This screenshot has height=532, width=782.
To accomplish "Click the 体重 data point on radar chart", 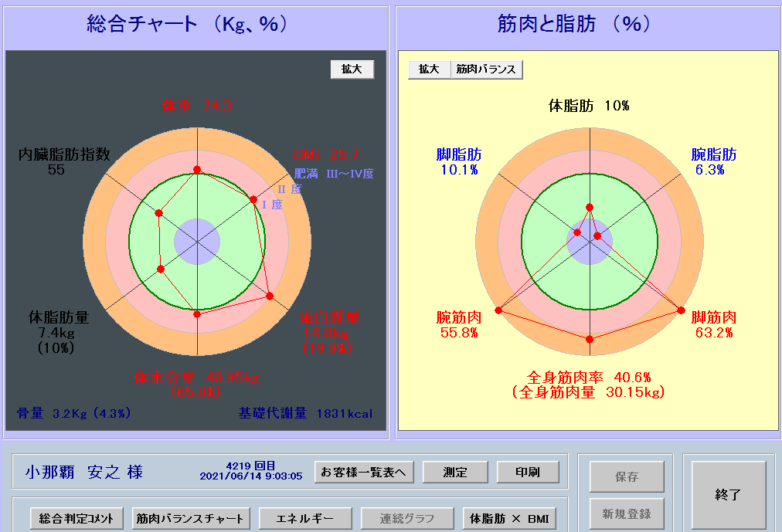I will point(197,170).
